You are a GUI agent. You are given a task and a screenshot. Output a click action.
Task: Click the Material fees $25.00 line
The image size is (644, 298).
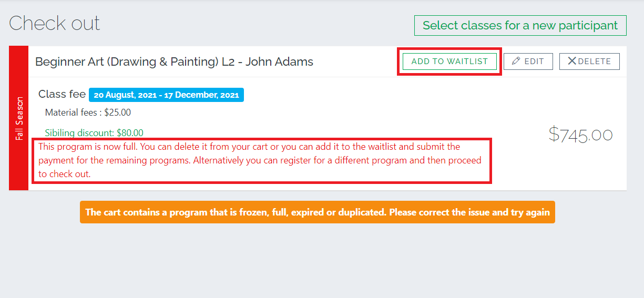[88, 112]
